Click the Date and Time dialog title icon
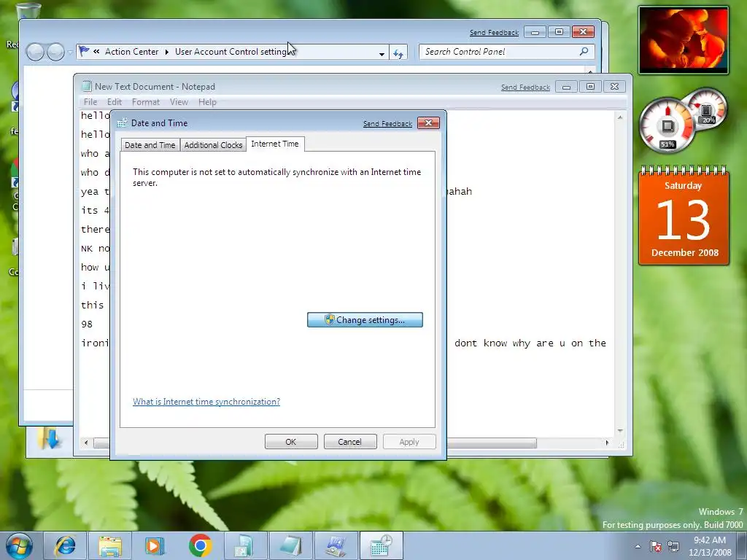The image size is (747, 560). 123,122
